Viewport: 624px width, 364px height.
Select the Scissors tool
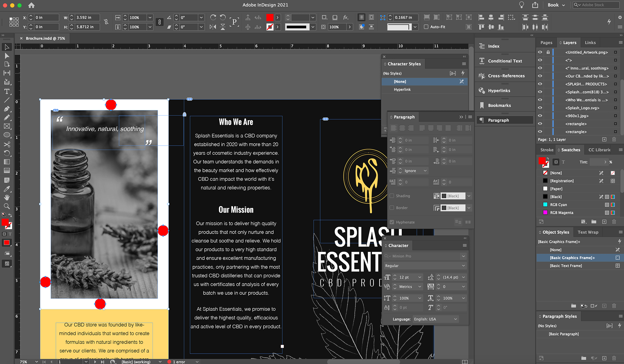point(6,144)
